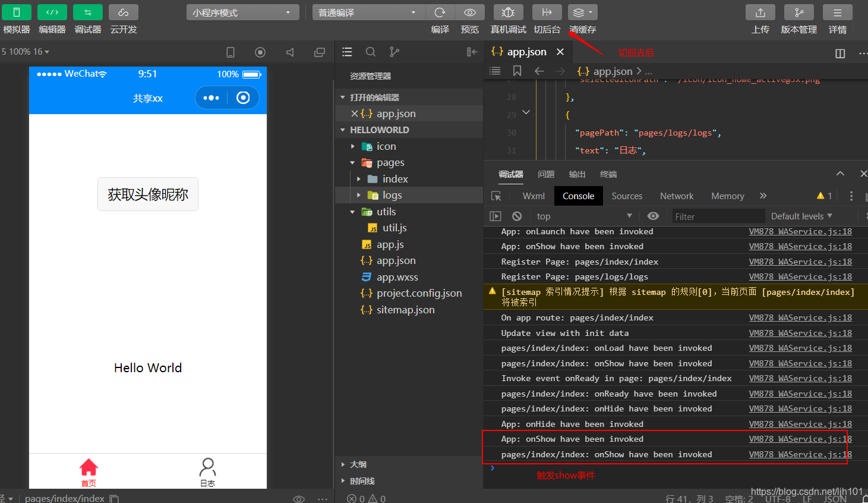The image size is (868, 503).
Task: Open the cloud development (云开发) button
Action: tap(124, 12)
